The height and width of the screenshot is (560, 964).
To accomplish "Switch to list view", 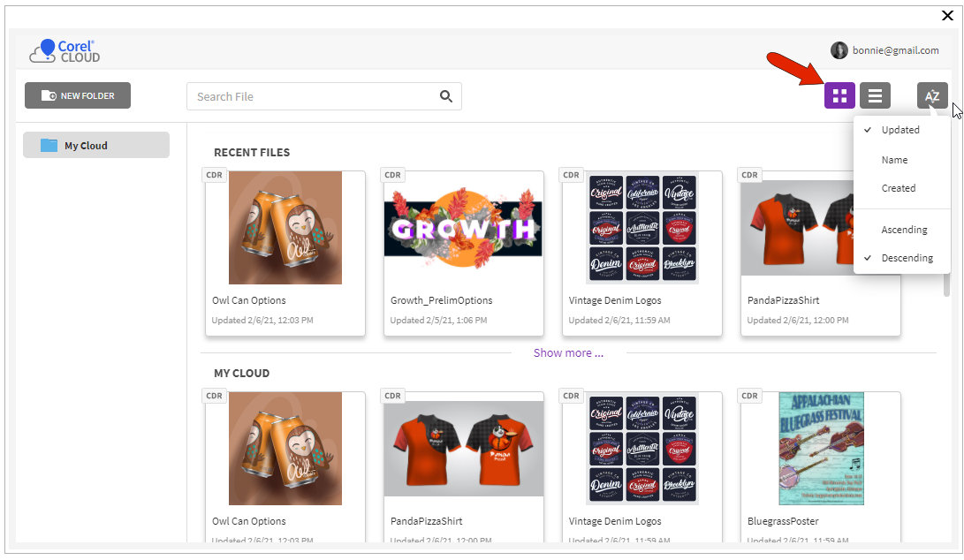I will (x=875, y=95).
